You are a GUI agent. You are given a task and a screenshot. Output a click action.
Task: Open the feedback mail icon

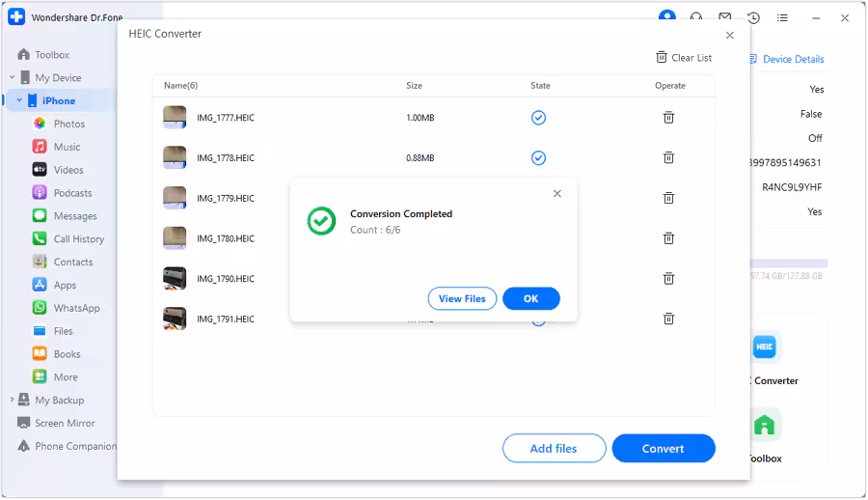pyautogui.click(x=724, y=18)
